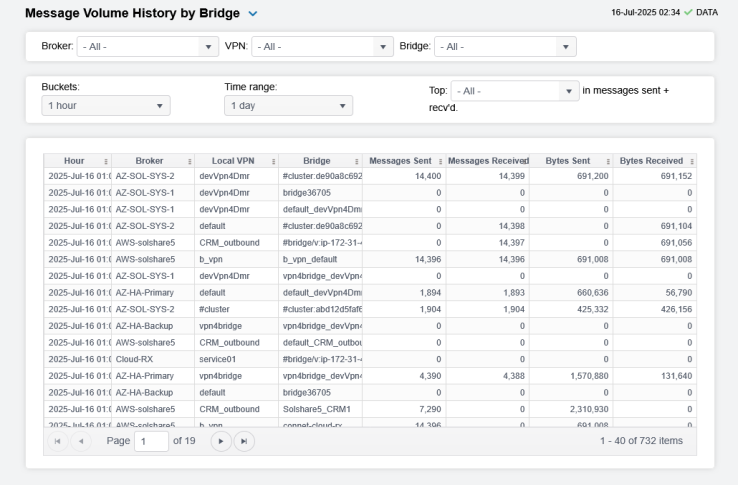Expand the Bridge filter dropdown

click(505, 47)
